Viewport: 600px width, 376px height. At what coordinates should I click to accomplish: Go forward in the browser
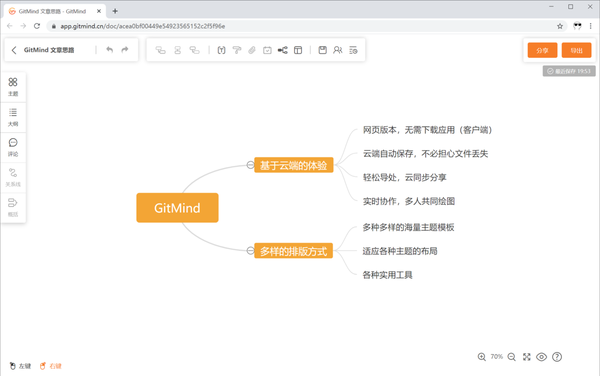click(23, 26)
